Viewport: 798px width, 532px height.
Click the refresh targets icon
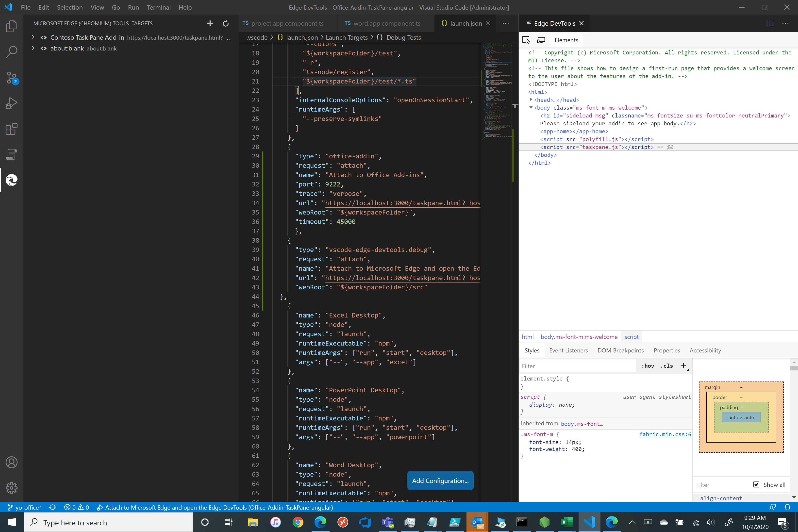(226, 23)
